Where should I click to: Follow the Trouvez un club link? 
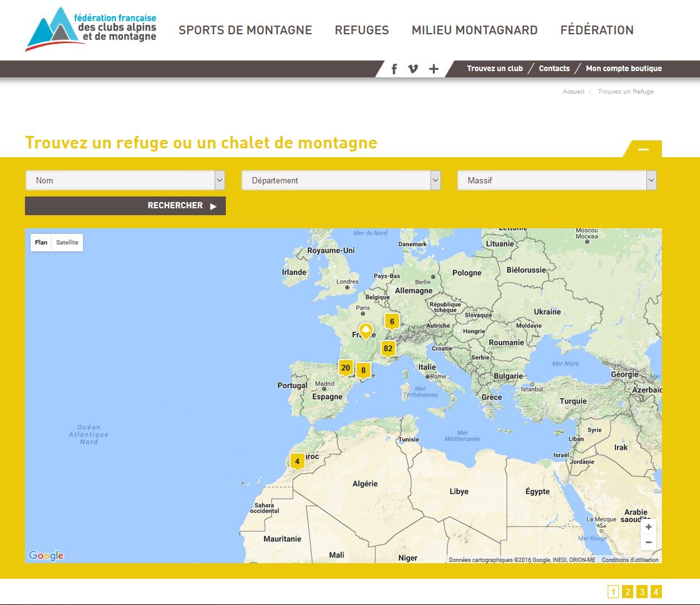(x=495, y=68)
